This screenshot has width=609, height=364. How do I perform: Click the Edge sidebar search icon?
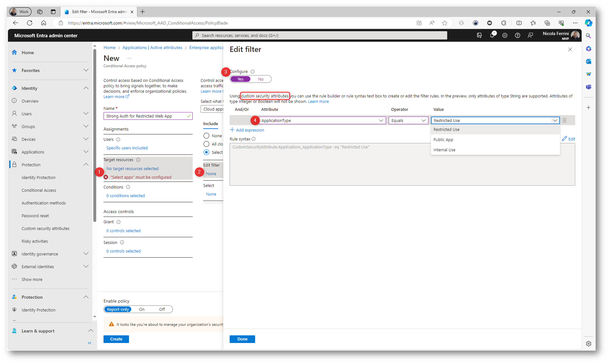point(588,36)
